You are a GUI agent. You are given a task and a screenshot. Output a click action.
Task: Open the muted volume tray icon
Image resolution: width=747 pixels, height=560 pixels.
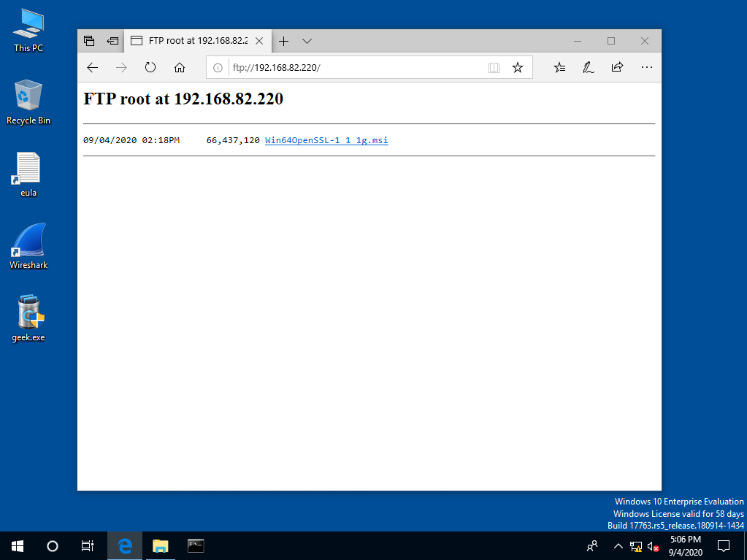tap(653, 546)
